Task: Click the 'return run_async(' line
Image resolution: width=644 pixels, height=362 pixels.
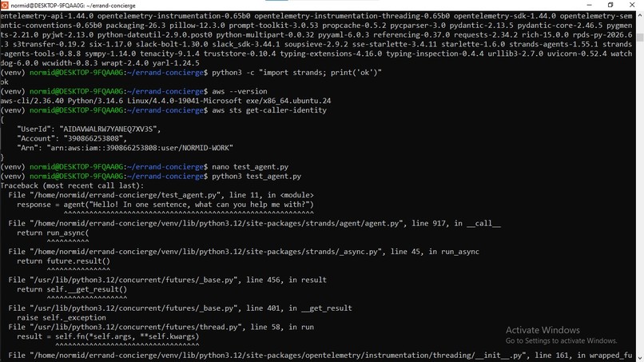Action: coord(53,233)
